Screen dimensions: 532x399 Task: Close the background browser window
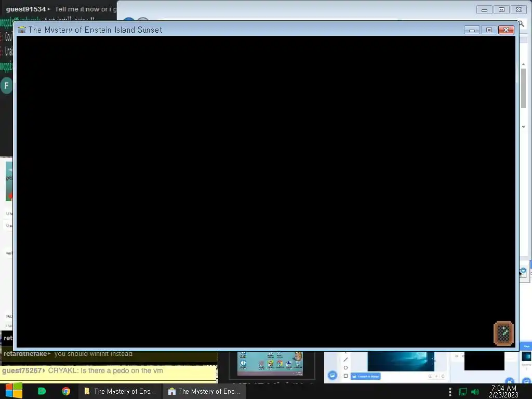(x=519, y=10)
